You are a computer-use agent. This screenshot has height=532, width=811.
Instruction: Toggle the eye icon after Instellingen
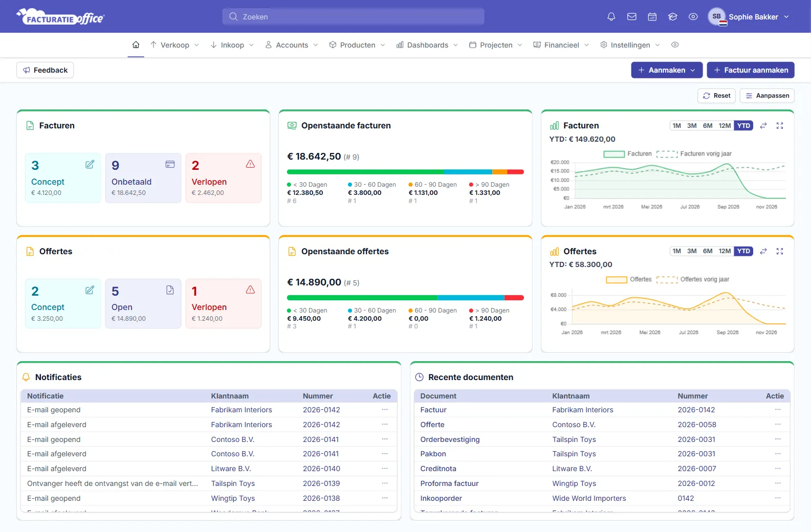click(675, 45)
